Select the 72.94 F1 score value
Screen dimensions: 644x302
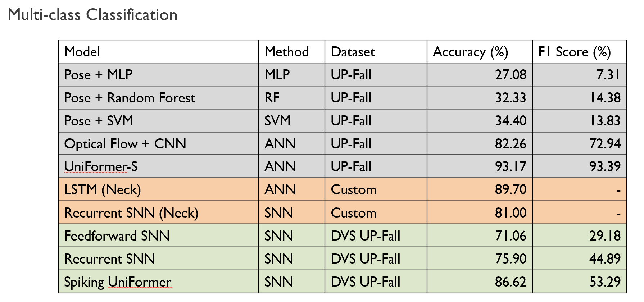(x=605, y=144)
